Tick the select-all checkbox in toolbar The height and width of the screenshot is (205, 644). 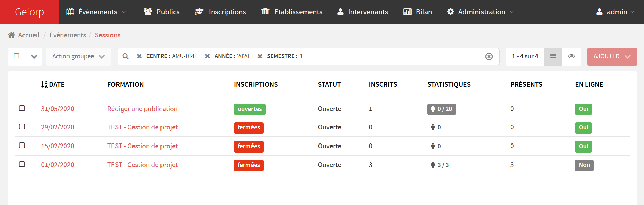[x=17, y=56]
